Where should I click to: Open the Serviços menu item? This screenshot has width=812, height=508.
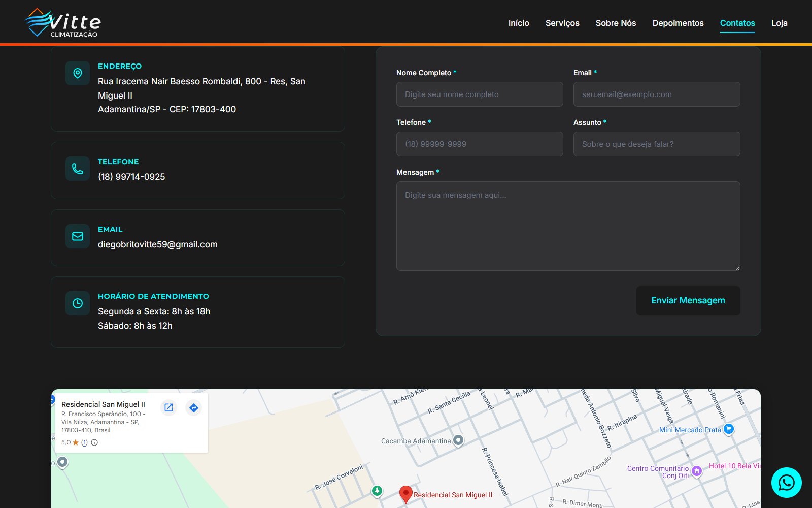[562, 23]
